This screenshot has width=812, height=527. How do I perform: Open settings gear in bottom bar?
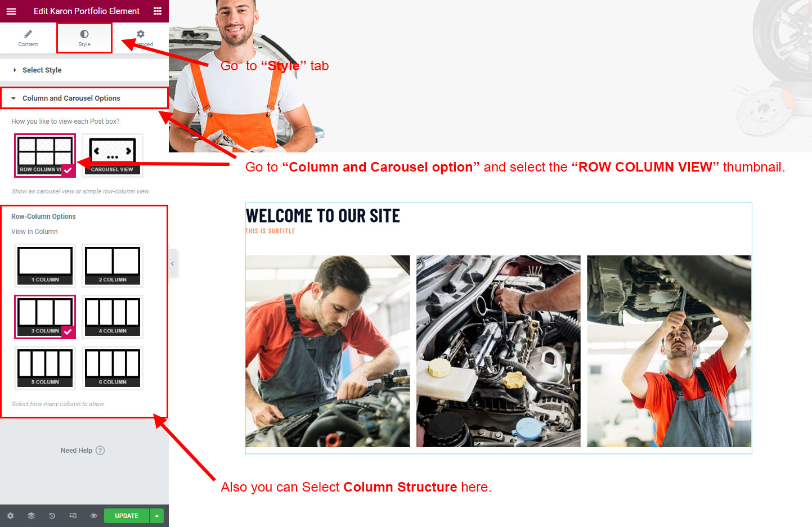click(10, 516)
